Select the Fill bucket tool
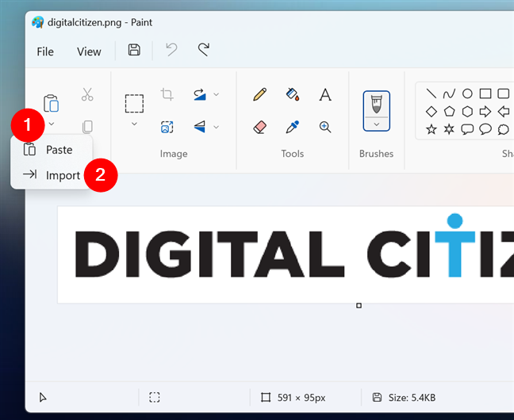 [x=293, y=94]
